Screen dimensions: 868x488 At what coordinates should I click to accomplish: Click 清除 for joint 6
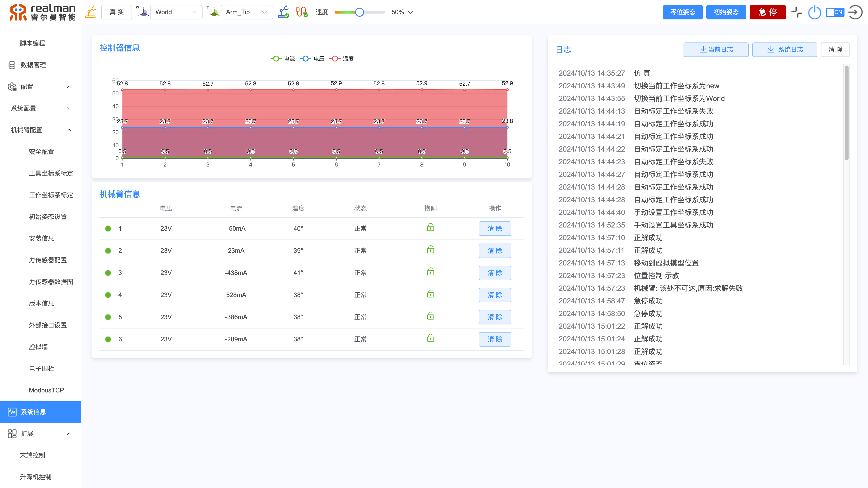[495, 339]
